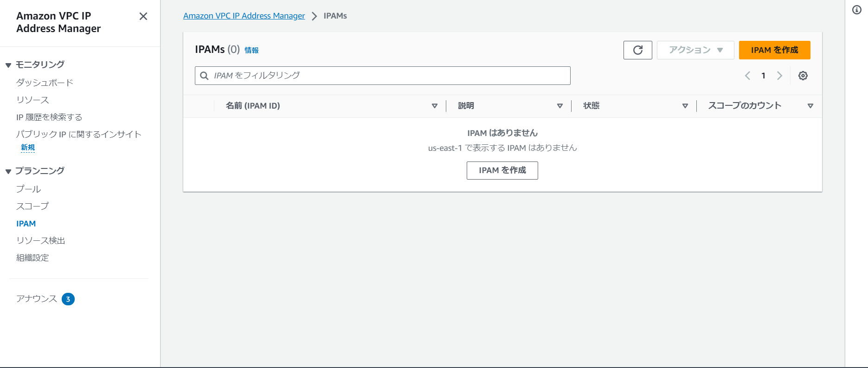Go to previous page arrow
The image size is (868, 368).
coord(747,76)
